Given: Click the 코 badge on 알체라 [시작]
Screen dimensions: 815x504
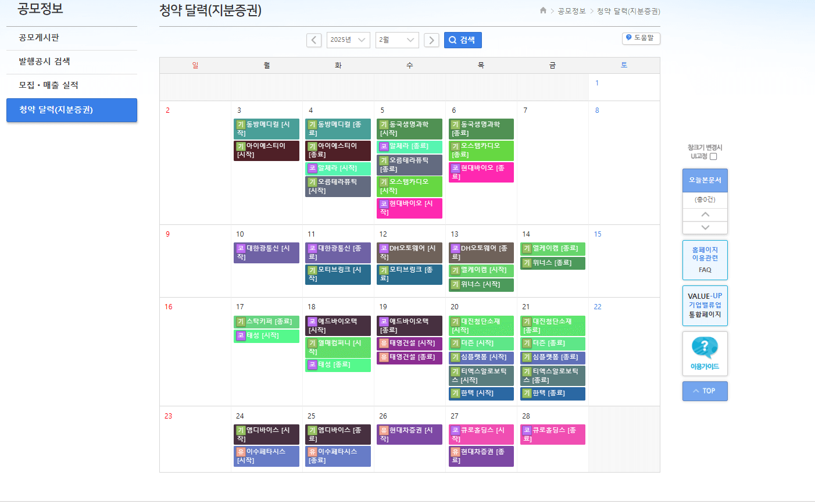Looking at the screenshot, I should (312, 168).
